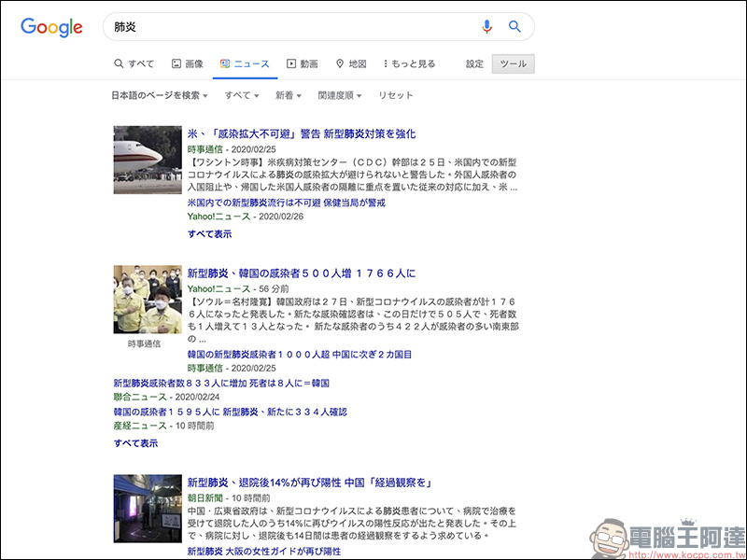Open 新型肺炎感染者数833人に増加 article
The image size is (747, 560).
221,384
